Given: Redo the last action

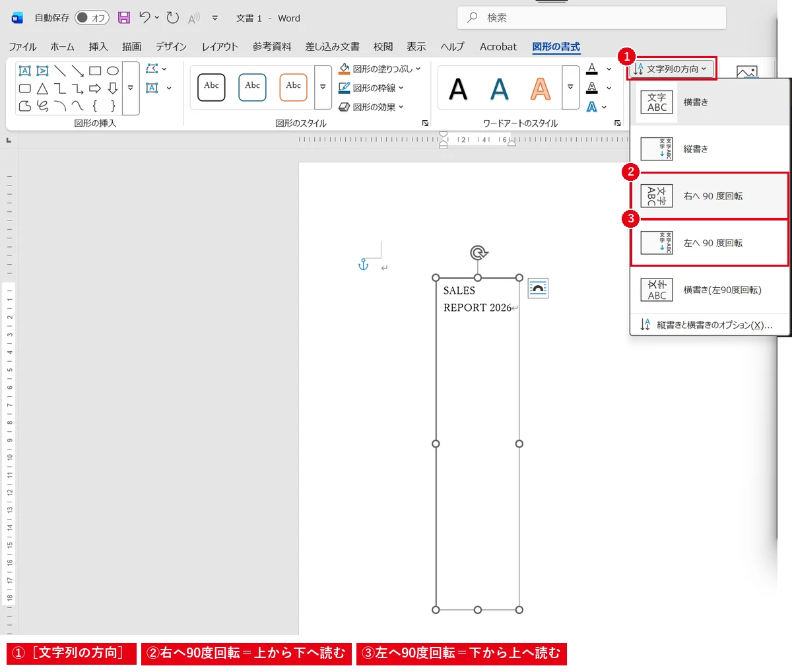Looking at the screenshot, I should pyautogui.click(x=173, y=18).
